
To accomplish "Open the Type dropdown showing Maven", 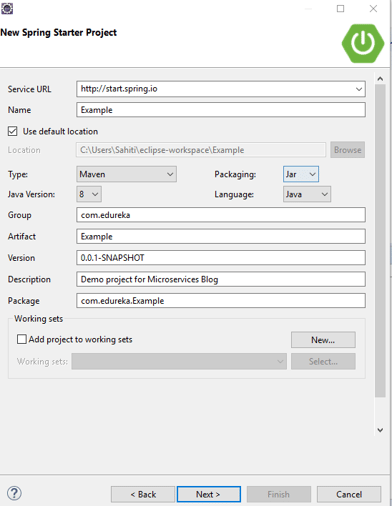I will click(126, 174).
